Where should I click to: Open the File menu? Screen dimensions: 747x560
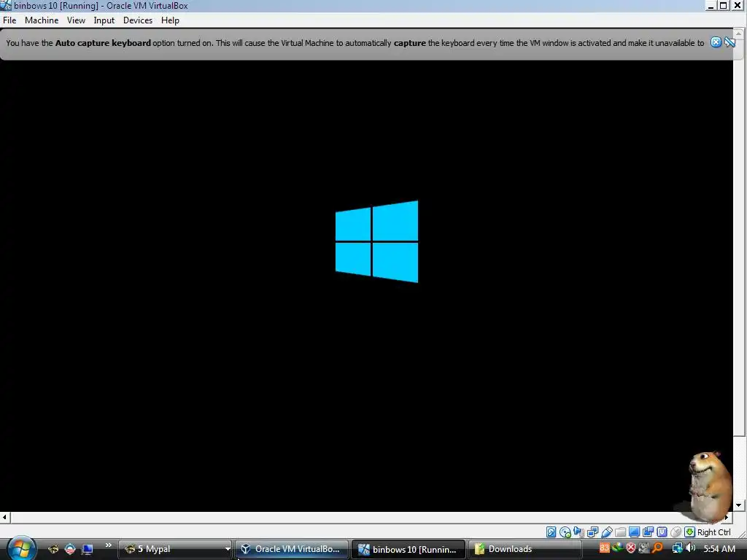coord(9,20)
